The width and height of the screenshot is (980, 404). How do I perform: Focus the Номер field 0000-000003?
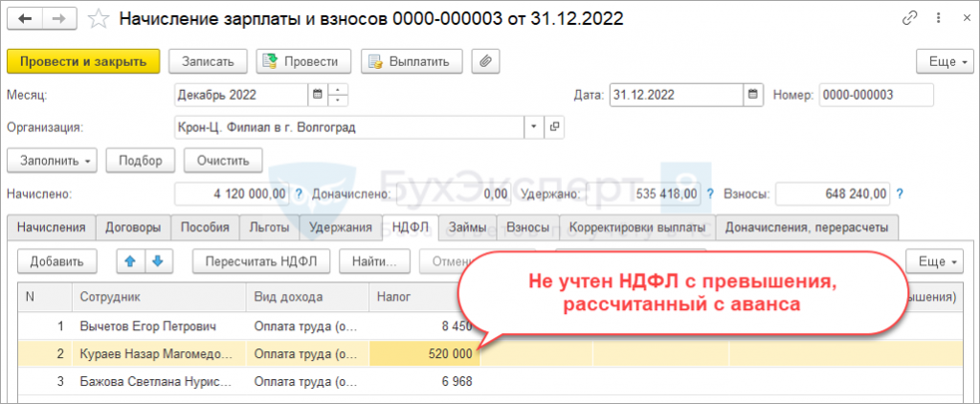tap(876, 95)
